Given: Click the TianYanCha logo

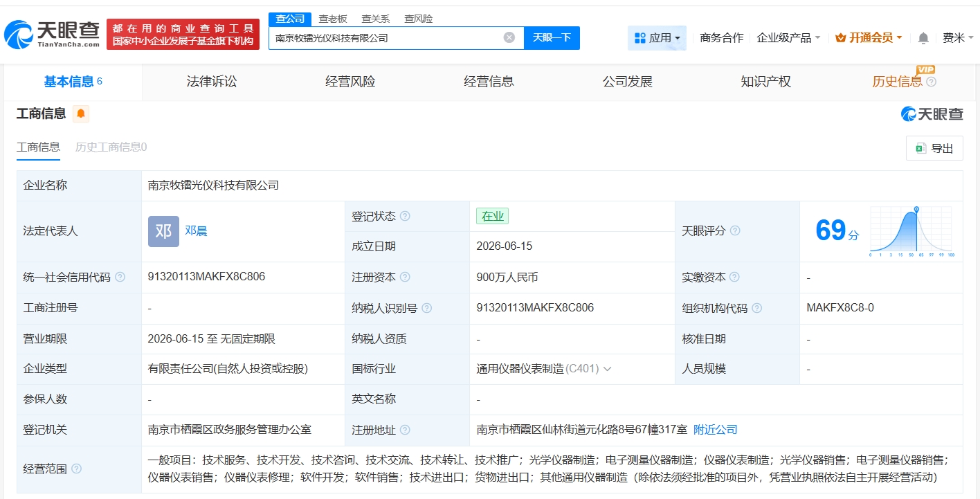Looking at the screenshot, I should (52, 35).
